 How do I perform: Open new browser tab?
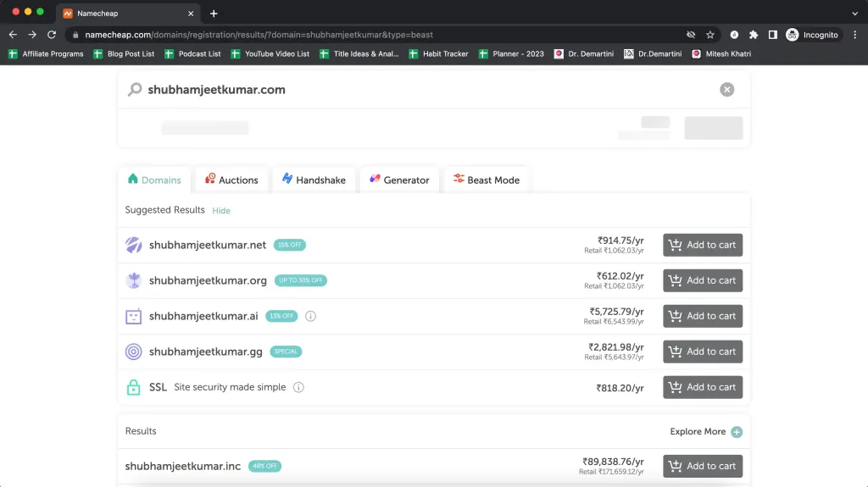(x=214, y=14)
